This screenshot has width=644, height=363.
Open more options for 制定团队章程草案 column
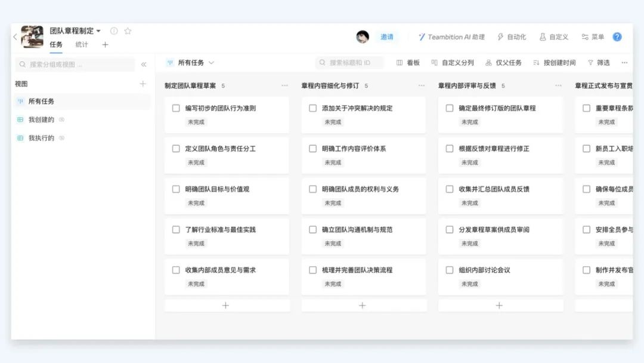[x=284, y=86]
